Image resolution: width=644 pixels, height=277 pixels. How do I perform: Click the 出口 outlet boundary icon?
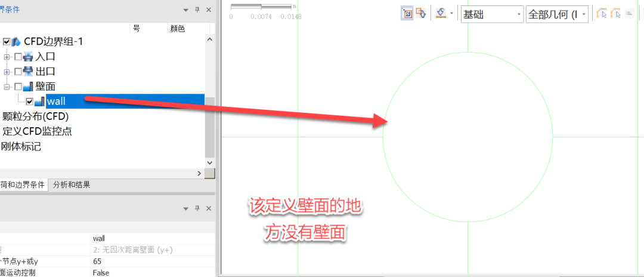(x=29, y=72)
